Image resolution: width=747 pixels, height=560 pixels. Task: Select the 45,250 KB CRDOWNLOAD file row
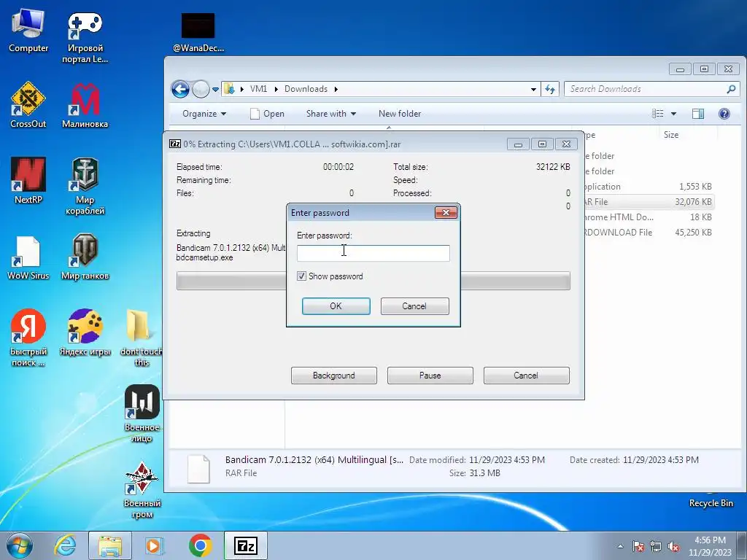pos(649,233)
